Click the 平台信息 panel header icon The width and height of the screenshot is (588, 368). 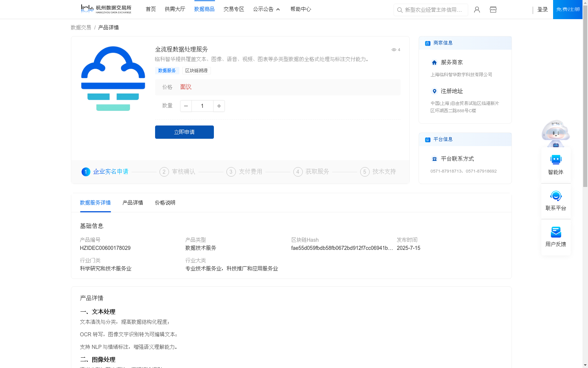[427, 139]
